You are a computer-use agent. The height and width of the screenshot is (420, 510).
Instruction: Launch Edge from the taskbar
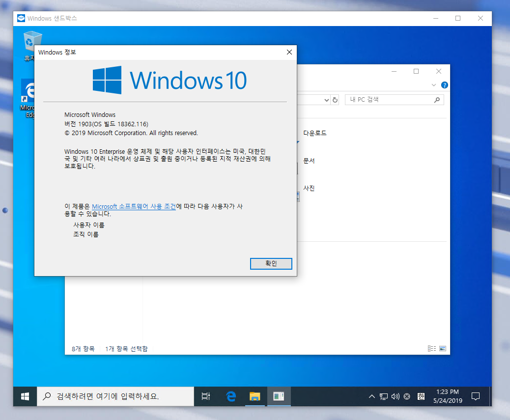pos(231,396)
